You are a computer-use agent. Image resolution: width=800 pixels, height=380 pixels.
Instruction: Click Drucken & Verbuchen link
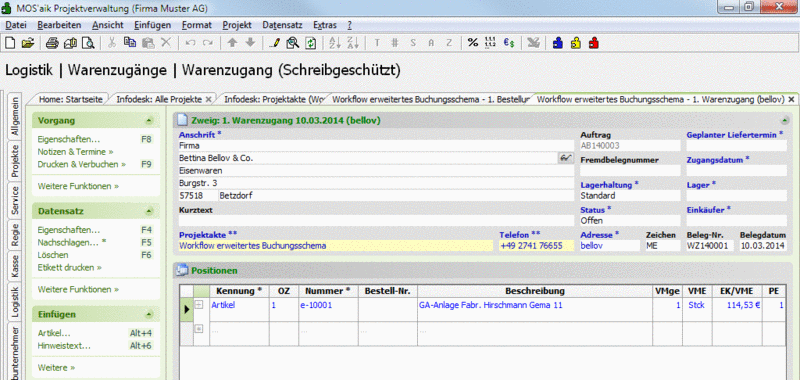[x=82, y=164]
